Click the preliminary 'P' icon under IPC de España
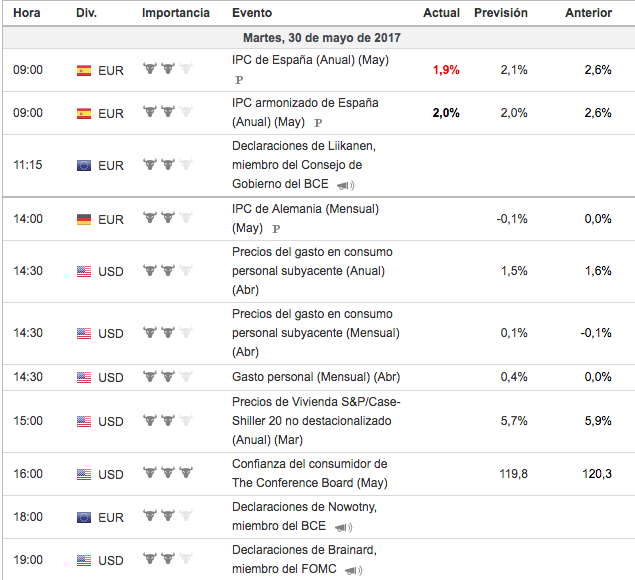This screenshot has width=635, height=580. pos(239,79)
